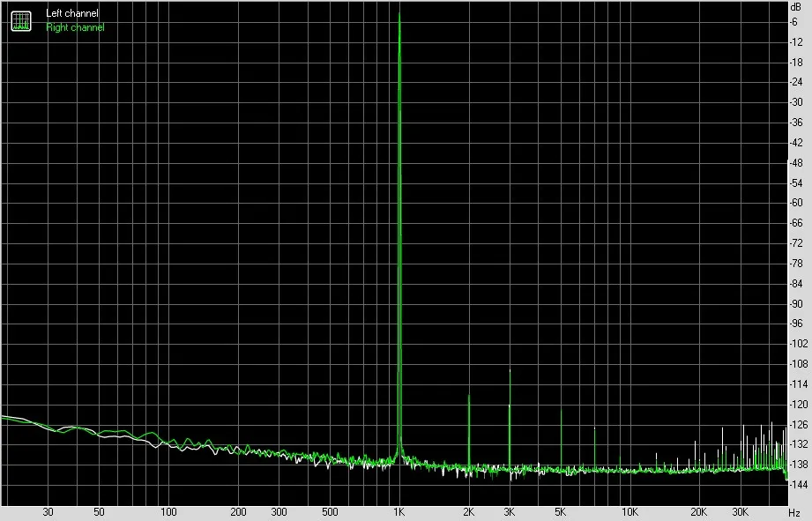This screenshot has height=521, width=812.
Task: Click the 200 Hz axis label
Action: (238, 512)
